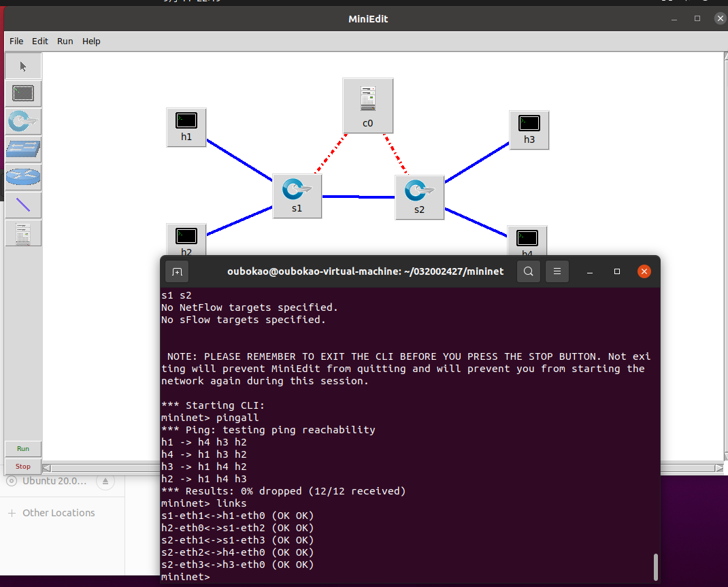Image resolution: width=728 pixels, height=587 pixels.
Task: Click MiniEdit horizontal scrollbar left arrow
Action: tap(46, 468)
